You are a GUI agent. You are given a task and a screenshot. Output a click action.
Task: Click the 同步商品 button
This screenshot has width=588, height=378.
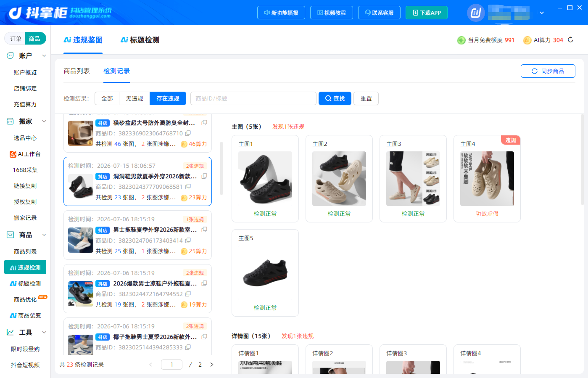(548, 71)
